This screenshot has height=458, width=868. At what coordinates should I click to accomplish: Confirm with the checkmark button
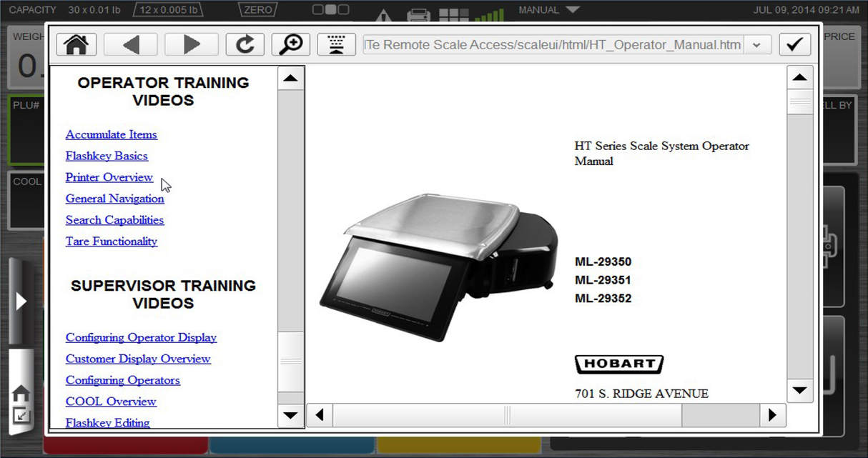pos(794,44)
